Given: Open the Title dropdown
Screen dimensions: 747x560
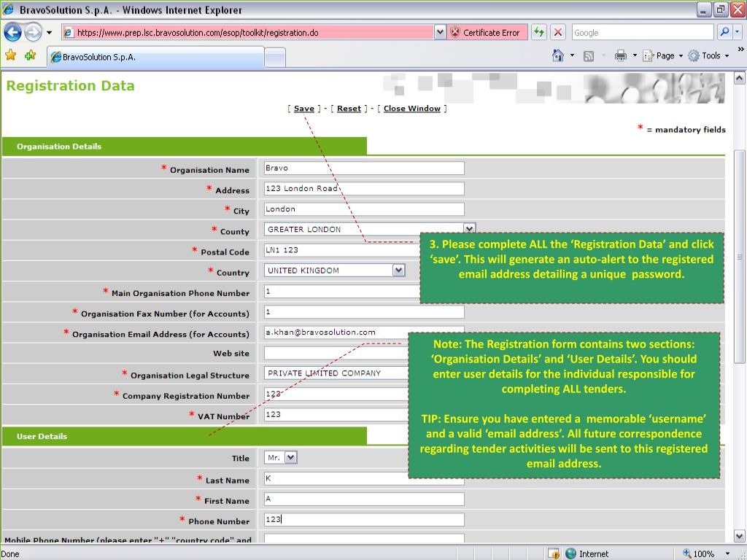Looking at the screenshot, I should 281,458.
